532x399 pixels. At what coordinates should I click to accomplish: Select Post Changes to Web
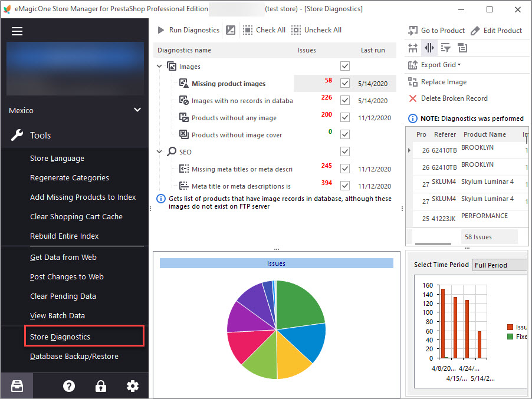[67, 276]
